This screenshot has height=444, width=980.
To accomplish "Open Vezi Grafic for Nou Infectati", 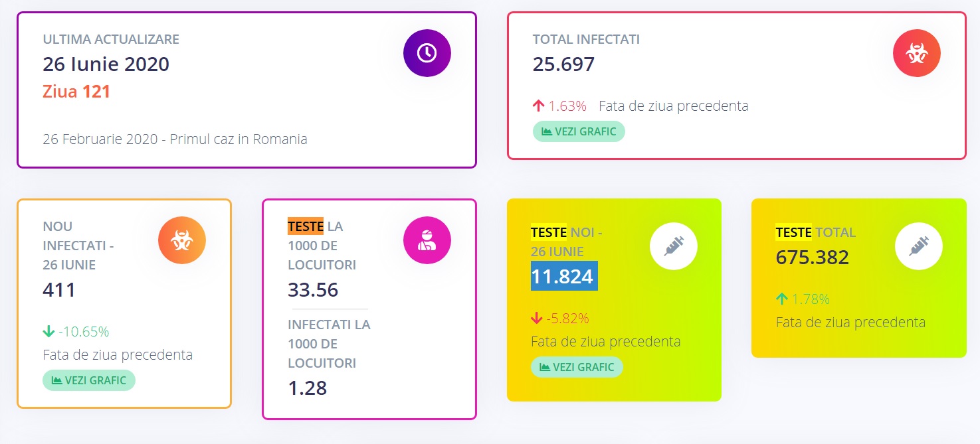I will tap(89, 380).
